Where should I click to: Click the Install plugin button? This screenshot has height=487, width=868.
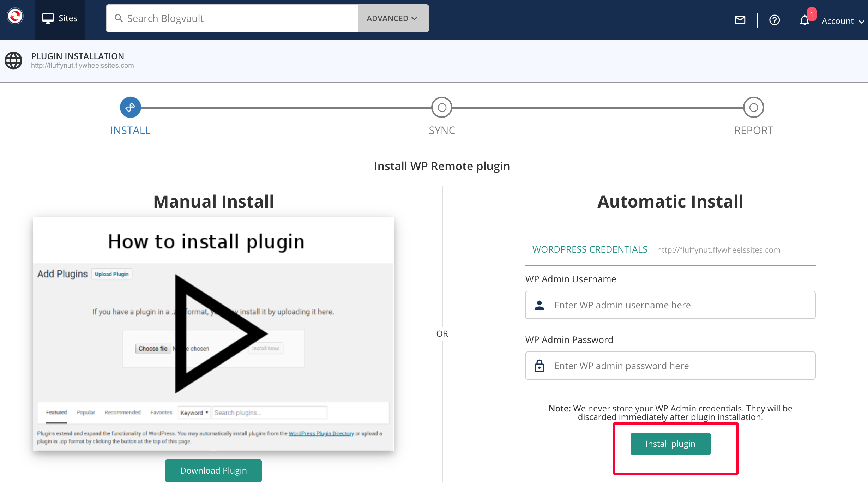pos(670,444)
